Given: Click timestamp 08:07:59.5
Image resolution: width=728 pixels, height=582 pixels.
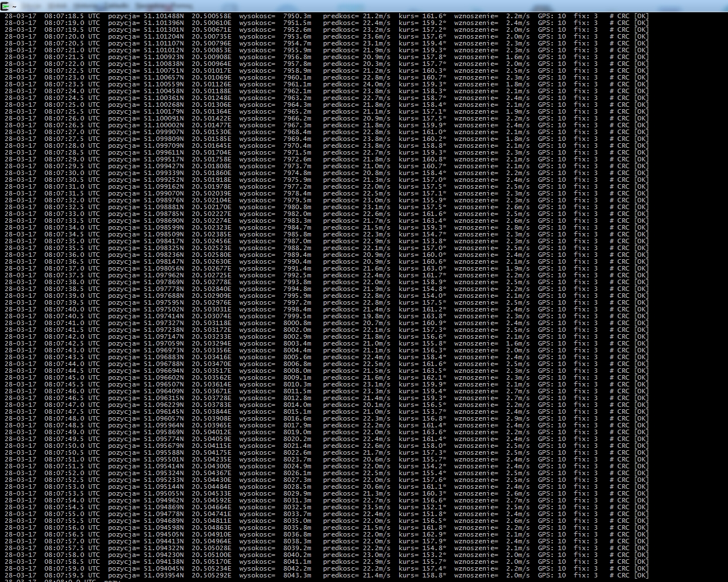Looking at the screenshot, I should (x=64, y=575).
